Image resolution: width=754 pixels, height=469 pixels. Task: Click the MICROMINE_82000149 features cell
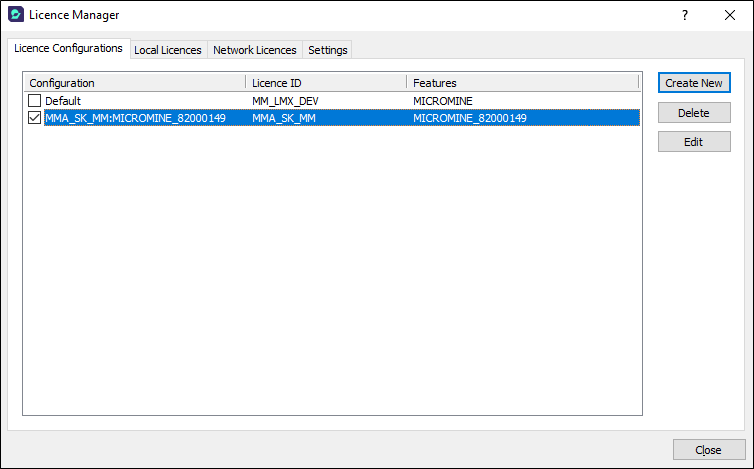point(470,118)
